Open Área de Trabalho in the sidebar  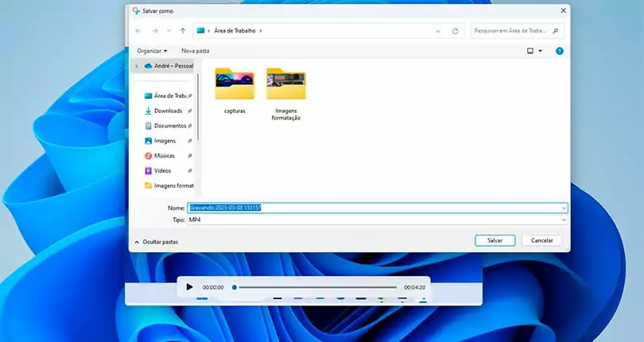[x=166, y=95]
